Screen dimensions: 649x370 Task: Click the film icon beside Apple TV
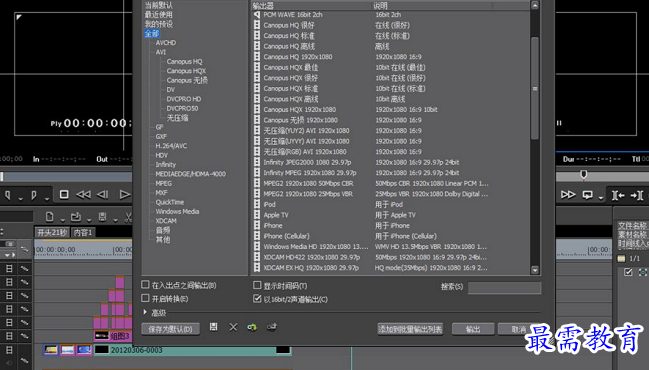click(257, 215)
